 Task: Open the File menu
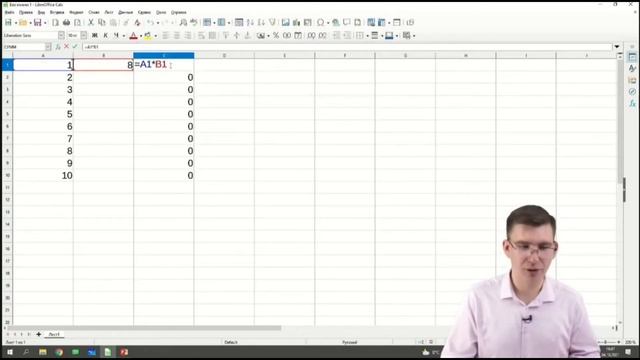click(9, 12)
